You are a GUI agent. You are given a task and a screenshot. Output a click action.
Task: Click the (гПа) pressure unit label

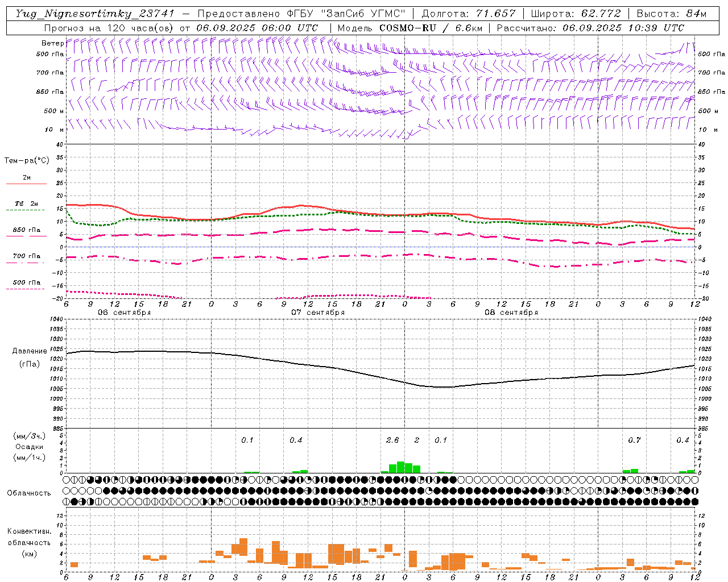coord(30,364)
